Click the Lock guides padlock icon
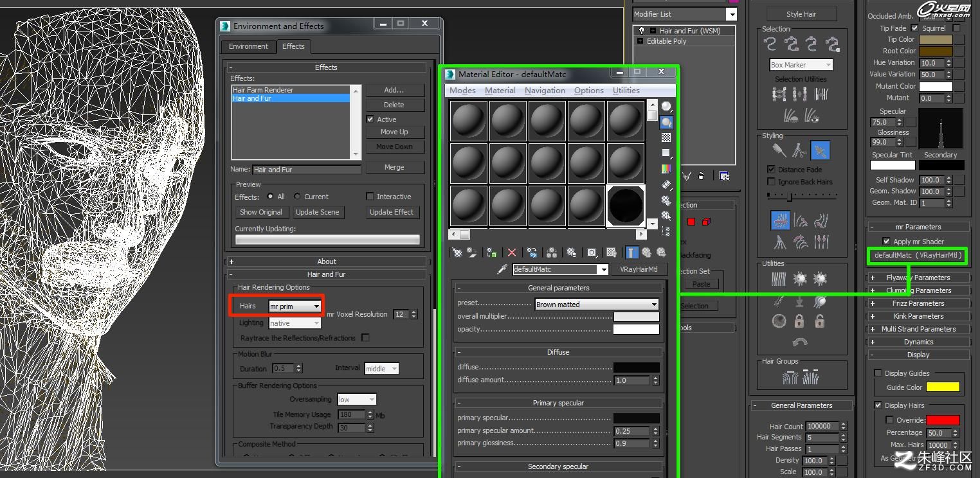The image size is (980, 478). click(x=799, y=321)
